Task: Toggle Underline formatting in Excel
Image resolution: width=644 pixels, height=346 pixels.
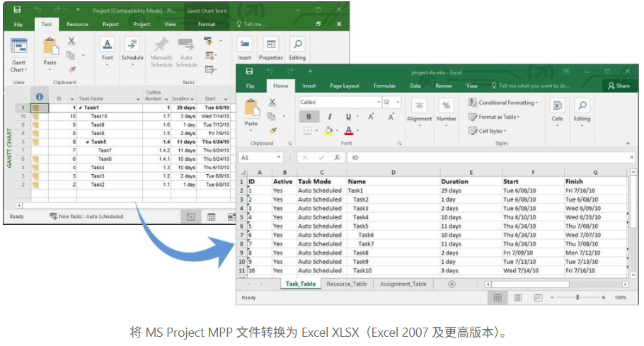Action: (347, 117)
